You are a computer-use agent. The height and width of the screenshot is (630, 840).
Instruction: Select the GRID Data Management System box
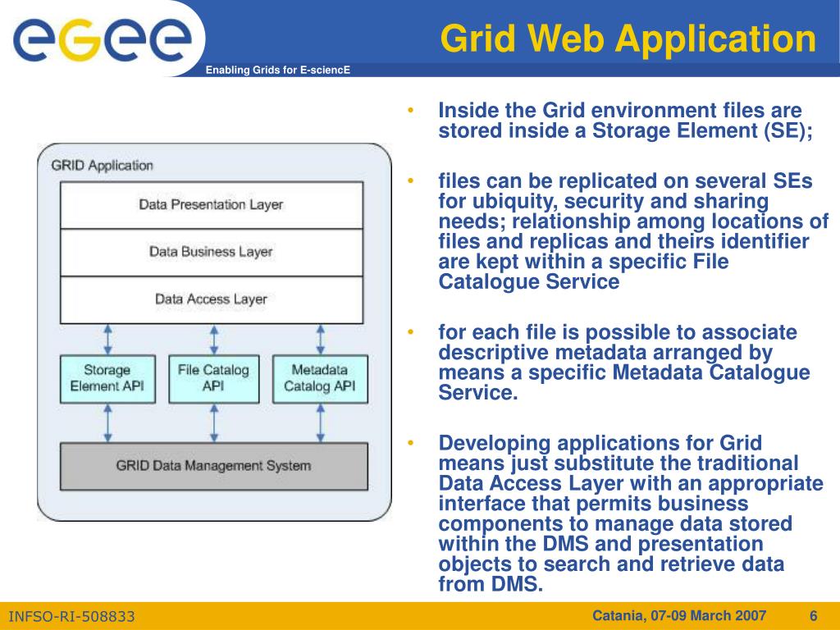(214, 466)
